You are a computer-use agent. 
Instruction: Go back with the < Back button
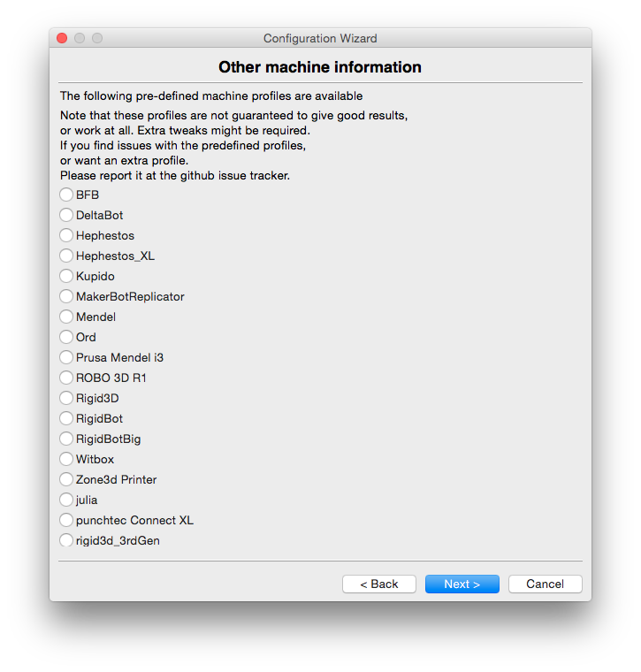tap(379, 584)
